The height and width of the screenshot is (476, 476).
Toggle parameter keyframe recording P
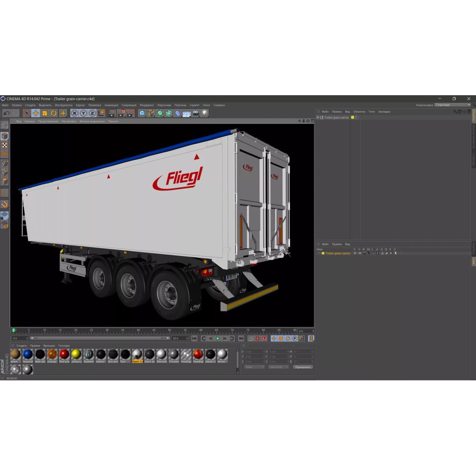click(x=295, y=338)
